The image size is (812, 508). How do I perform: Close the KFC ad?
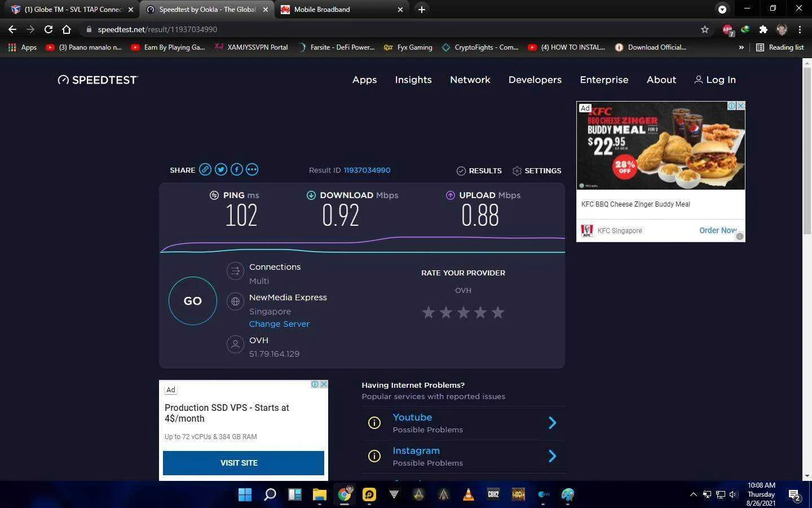pos(741,106)
